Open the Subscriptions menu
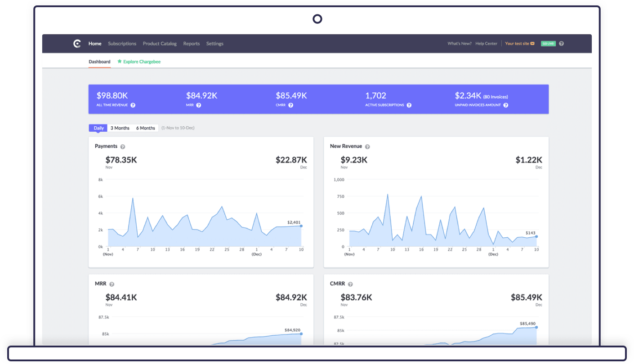This screenshot has width=634, height=364. 122,44
